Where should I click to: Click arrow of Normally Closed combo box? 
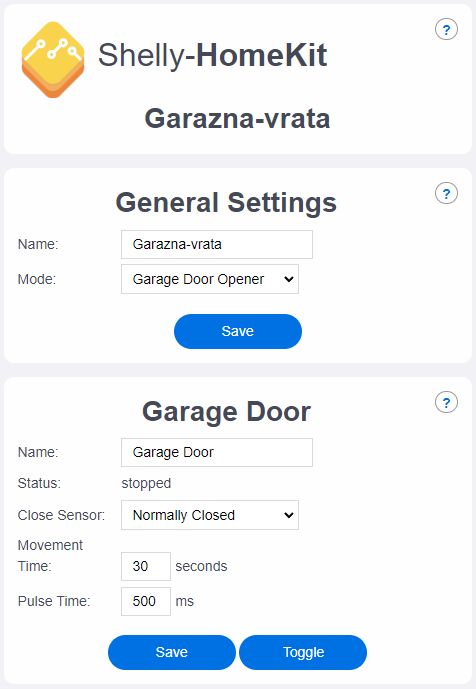[288, 515]
